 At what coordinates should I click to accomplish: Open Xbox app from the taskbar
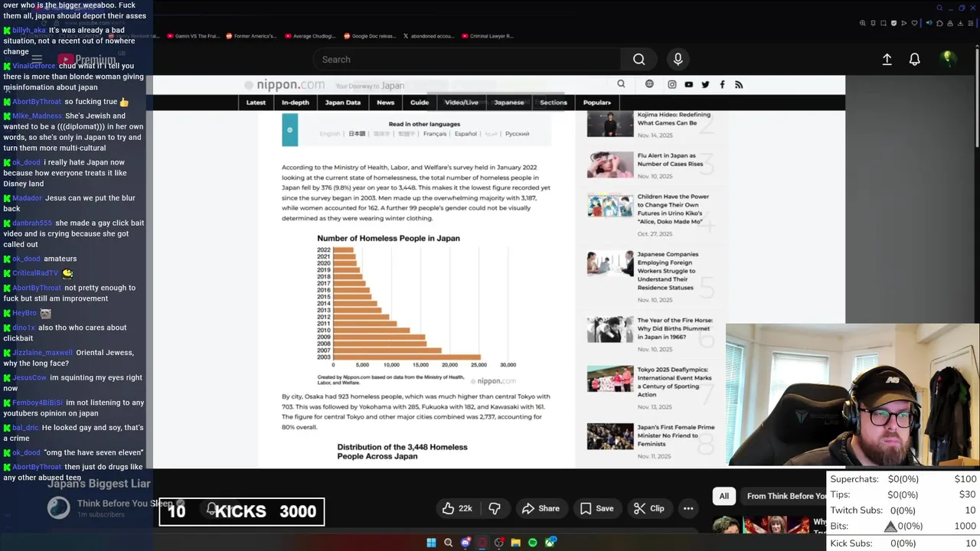pyautogui.click(x=550, y=543)
